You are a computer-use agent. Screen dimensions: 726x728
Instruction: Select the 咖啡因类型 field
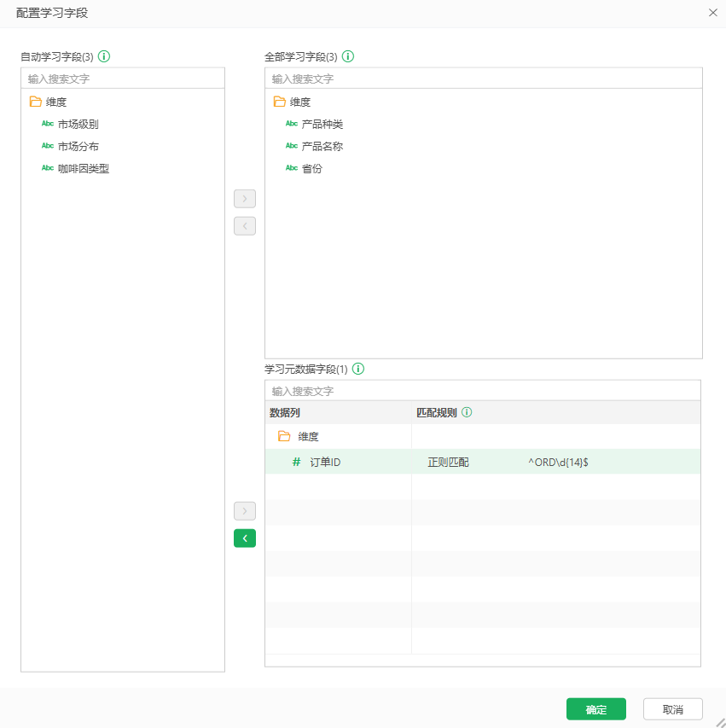point(83,168)
